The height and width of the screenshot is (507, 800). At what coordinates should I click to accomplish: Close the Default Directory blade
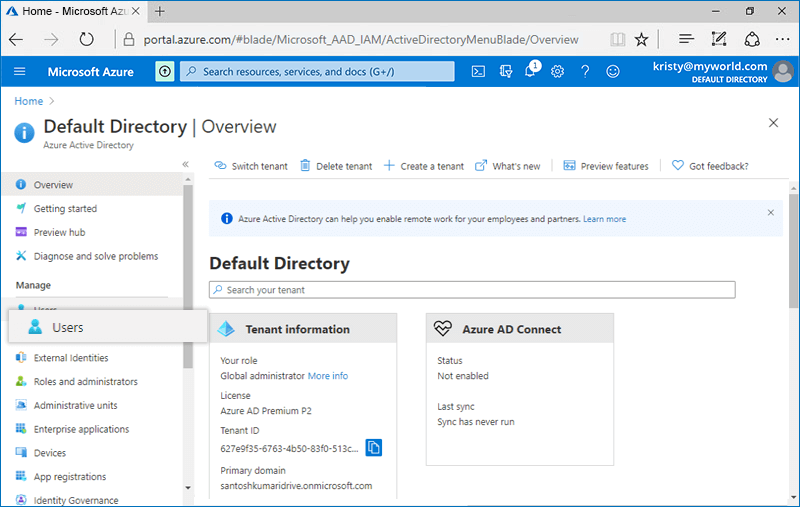click(x=773, y=123)
